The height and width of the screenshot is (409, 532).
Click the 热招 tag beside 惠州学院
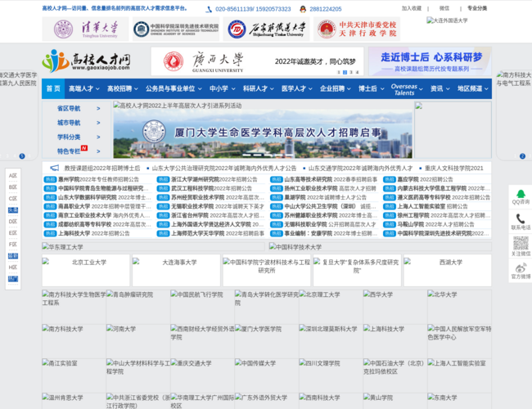(50, 179)
